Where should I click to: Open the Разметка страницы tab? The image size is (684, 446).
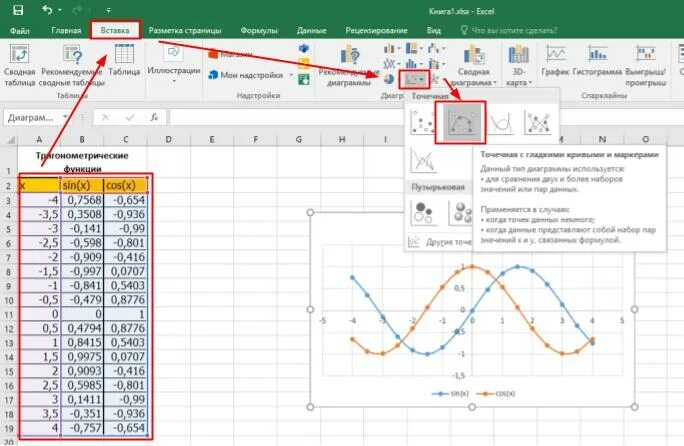click(185, 31)
